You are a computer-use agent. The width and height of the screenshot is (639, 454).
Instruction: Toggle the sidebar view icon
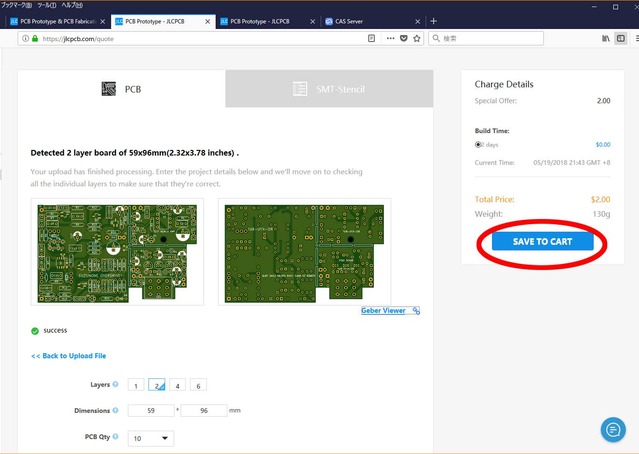tap(621, 38)
